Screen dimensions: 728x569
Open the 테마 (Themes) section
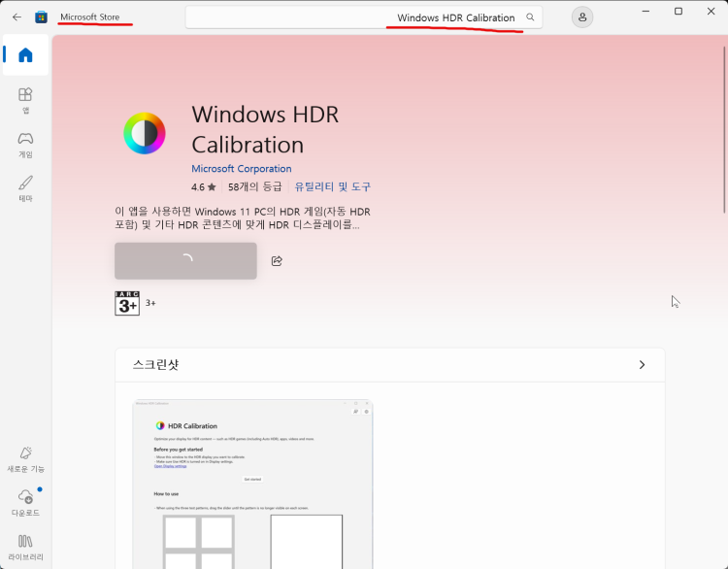pos(25,188)
